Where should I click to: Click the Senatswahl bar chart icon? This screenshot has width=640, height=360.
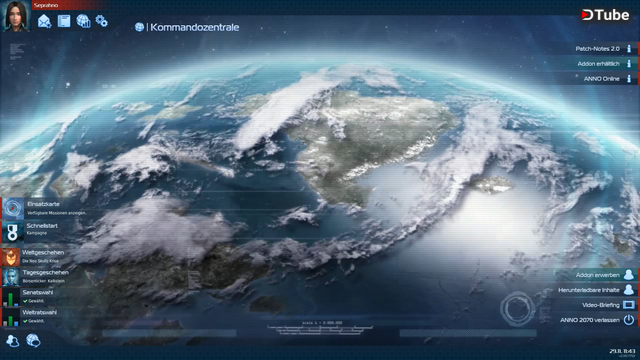[11, 297]
